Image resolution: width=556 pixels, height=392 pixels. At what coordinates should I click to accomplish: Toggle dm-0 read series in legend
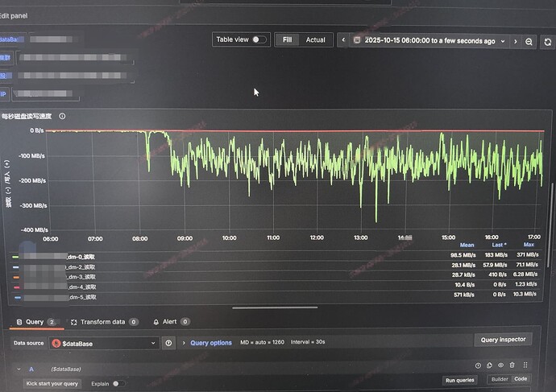click(x=81, y=257)
